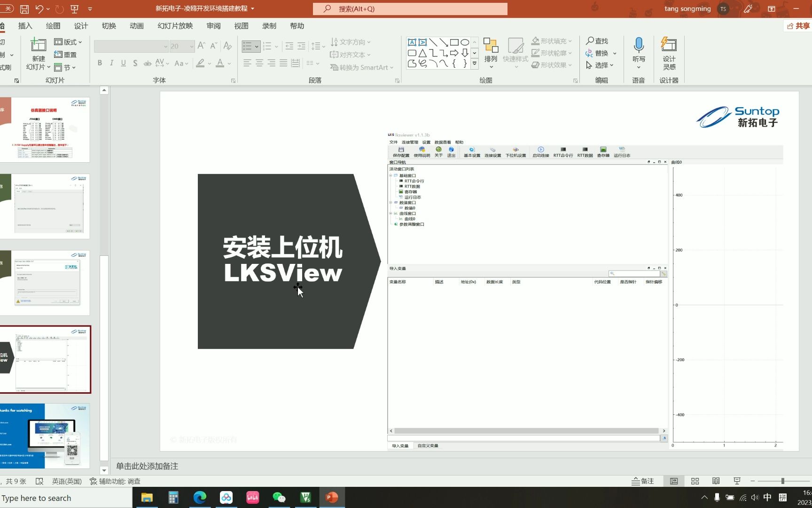The height and width of the screenshot is (508, 812).
Task: Expand the shapes gallery
Action: tap(475, 63)
